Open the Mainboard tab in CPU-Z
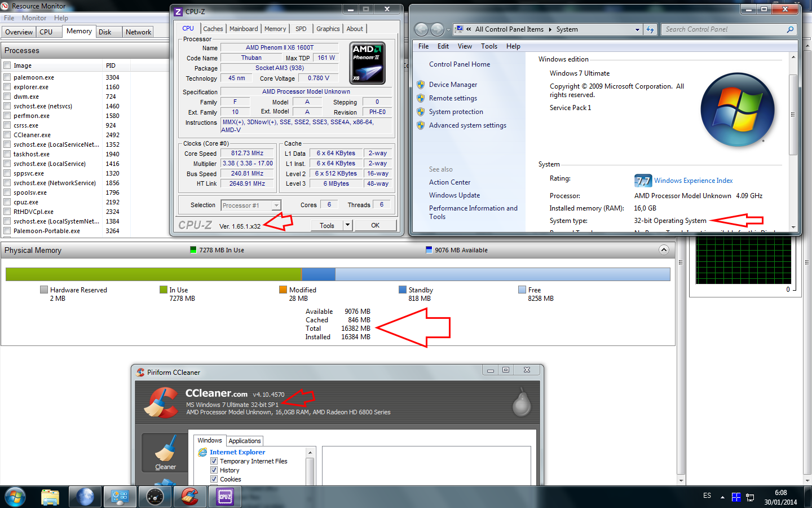This screenshot has width=812, height=508. [244, 29]
